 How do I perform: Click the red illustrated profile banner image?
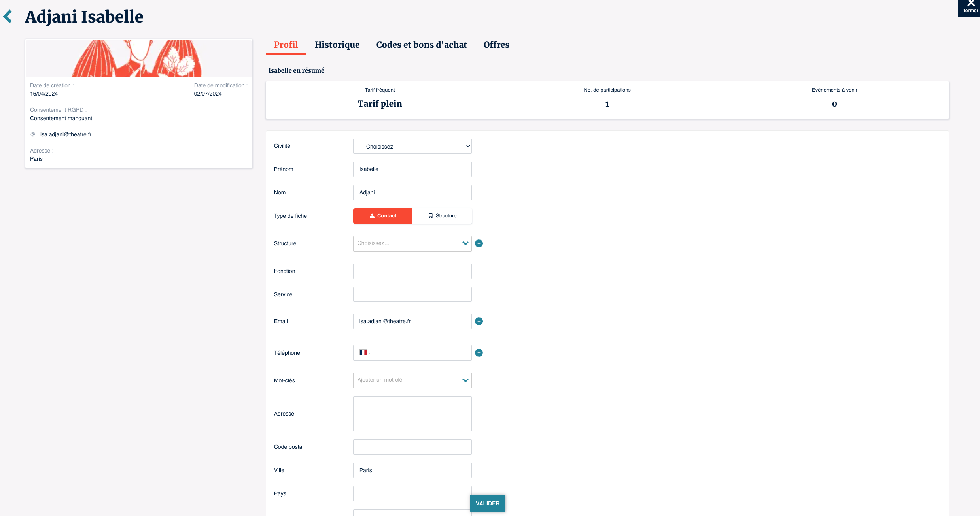pyautogui.click(x=138, y=58)
